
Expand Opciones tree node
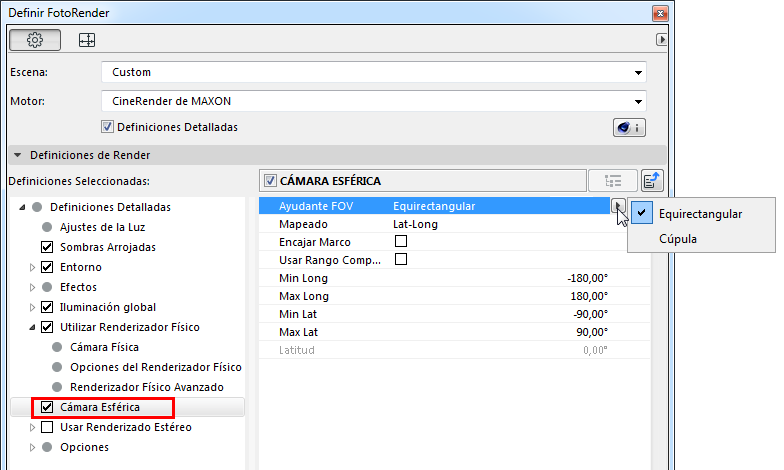[x=32, y=448]
